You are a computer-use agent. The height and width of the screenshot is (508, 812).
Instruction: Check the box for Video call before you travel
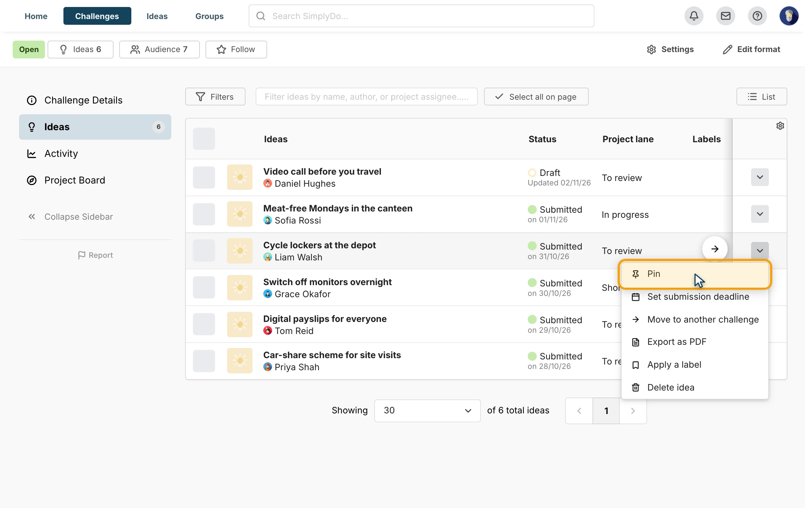point(204,177)
